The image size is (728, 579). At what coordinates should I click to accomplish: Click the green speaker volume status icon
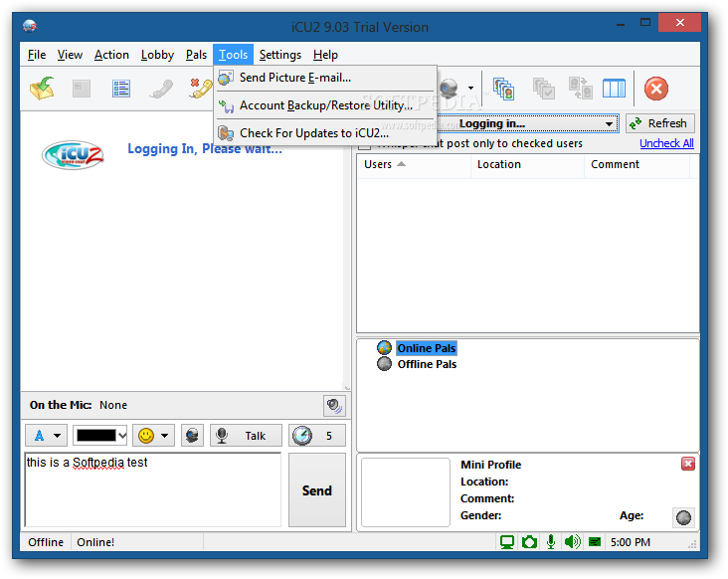pos(573,542)
